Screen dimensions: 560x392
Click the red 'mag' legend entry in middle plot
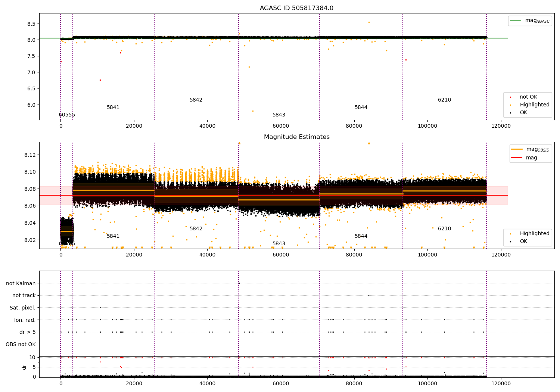(524, 158)
